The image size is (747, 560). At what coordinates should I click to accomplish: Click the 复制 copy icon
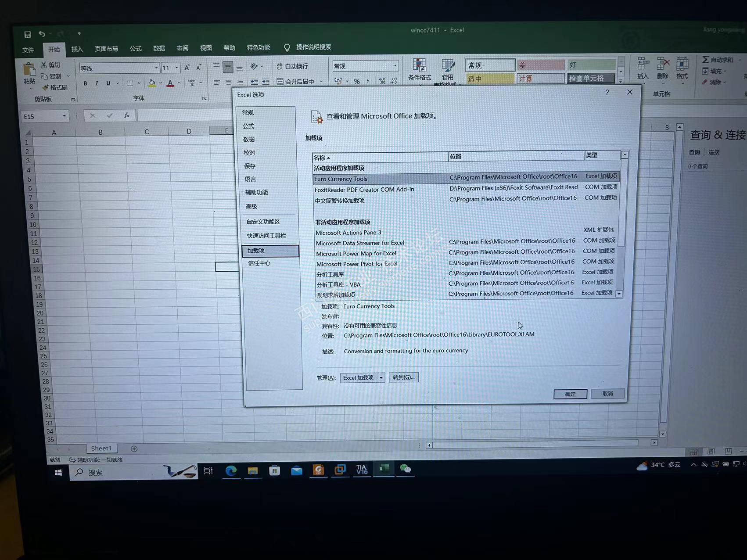pos(44,76)
